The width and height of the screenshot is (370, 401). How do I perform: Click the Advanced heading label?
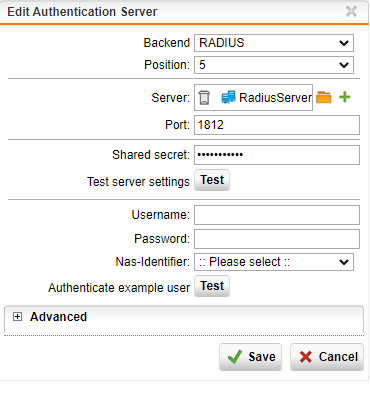tap(58, 317)
